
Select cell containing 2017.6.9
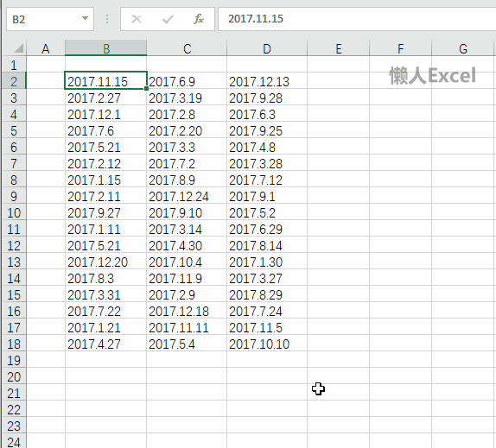tap(187, 81)
